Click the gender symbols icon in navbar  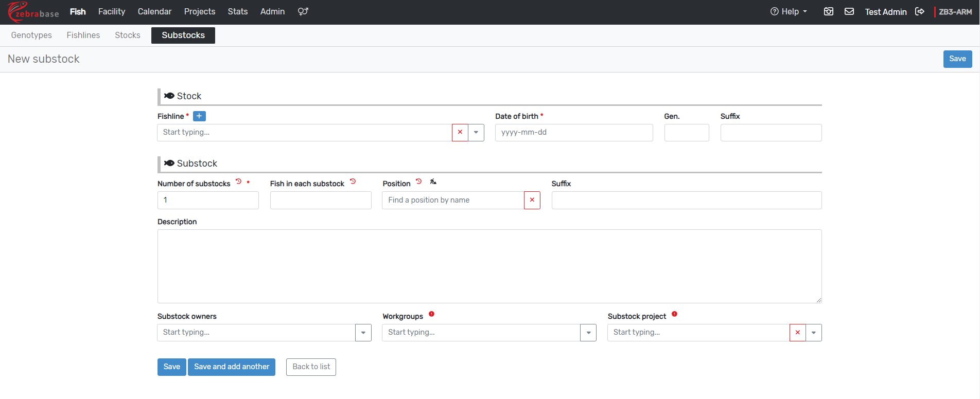coord(303,11)
